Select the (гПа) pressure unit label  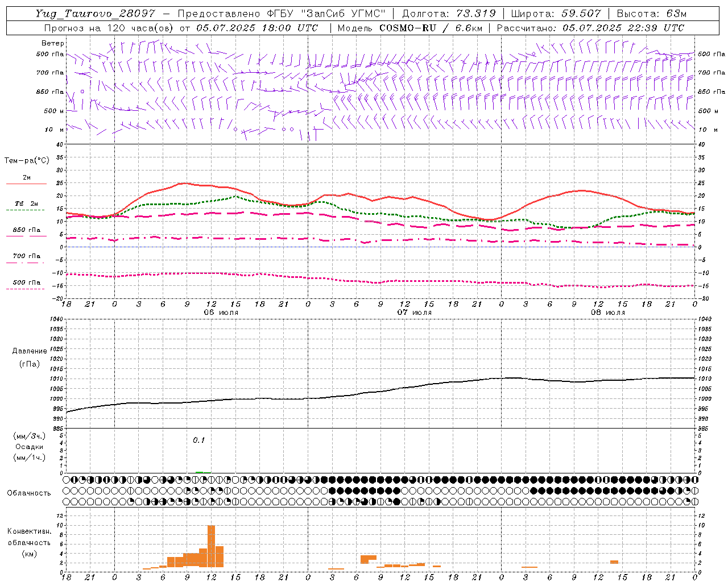click(30, 364)
